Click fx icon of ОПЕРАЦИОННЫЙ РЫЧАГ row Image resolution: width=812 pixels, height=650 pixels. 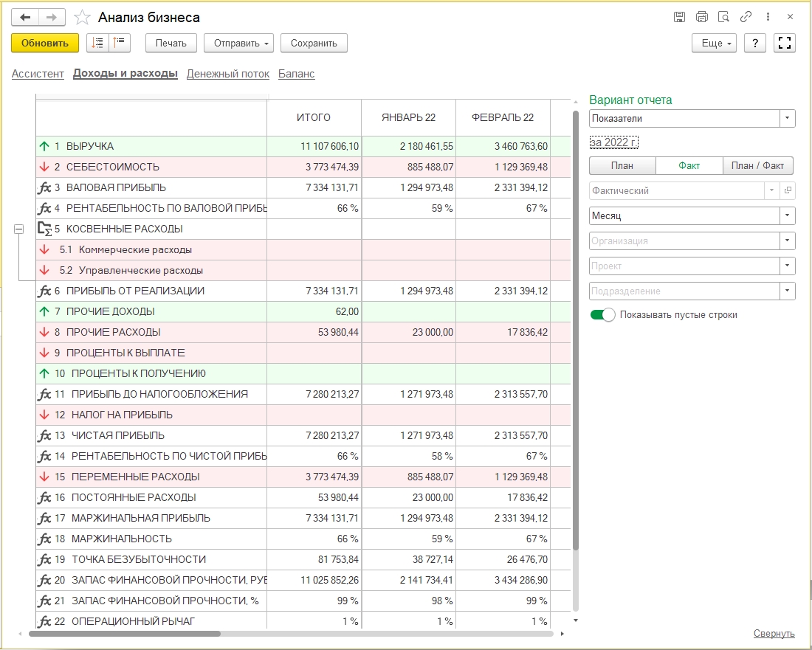[x=44, y=621]
